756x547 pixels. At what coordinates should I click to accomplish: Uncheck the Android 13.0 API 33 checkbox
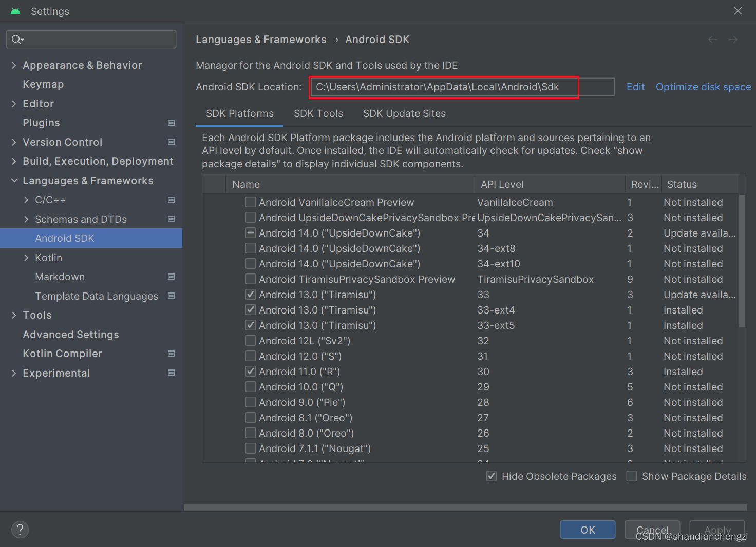coord(251,295)
